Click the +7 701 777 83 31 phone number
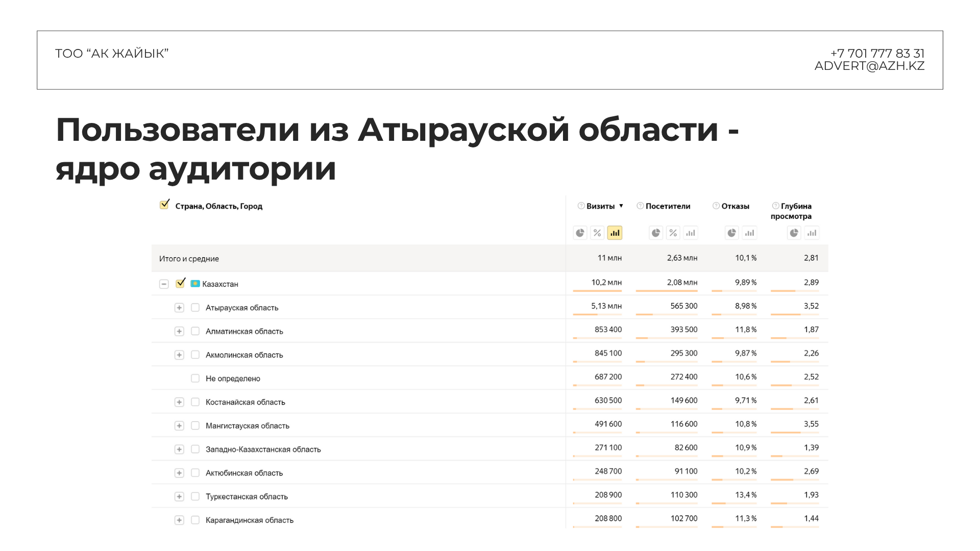 click(x=877, y=53)
